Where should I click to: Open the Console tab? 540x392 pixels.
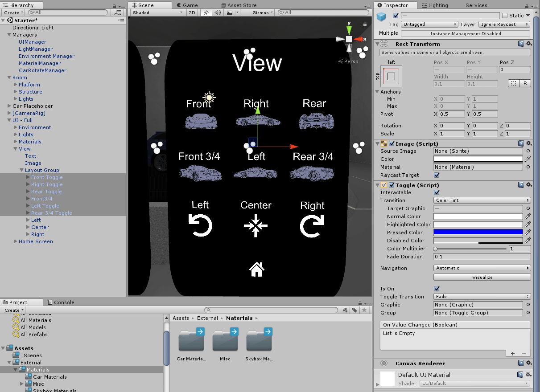[x=61, y=302]
